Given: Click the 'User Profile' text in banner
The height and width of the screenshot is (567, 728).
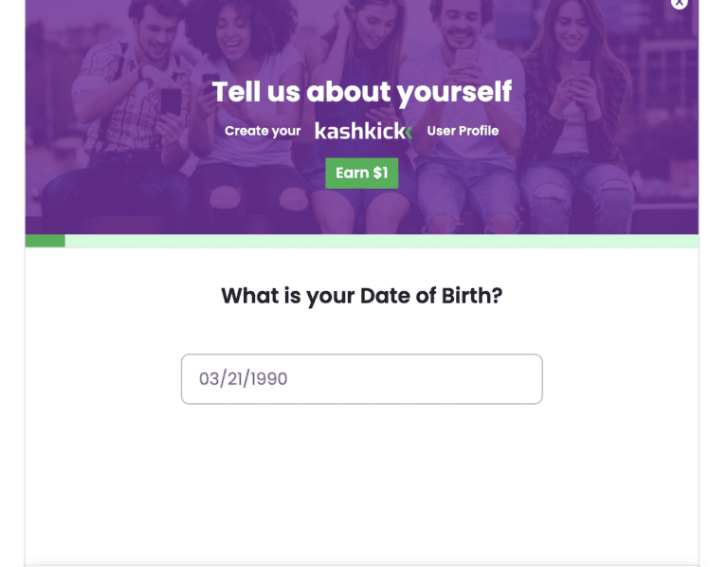Looking at the screenshot, I should coord(463,131).
